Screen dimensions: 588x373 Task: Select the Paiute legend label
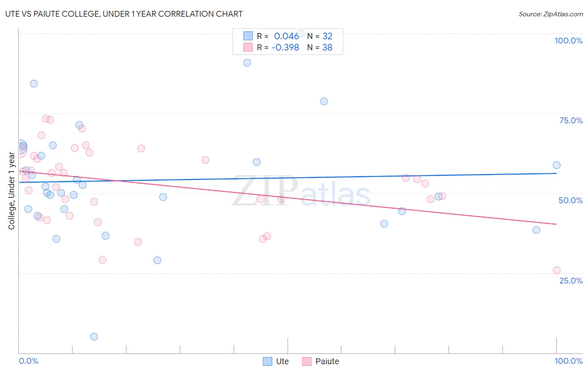pyautogui.click(x=327, y=361)
